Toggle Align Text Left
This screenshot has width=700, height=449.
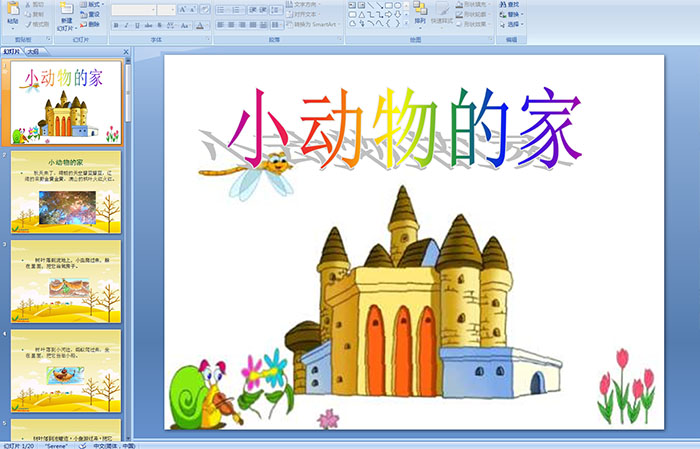click(221, 25)
